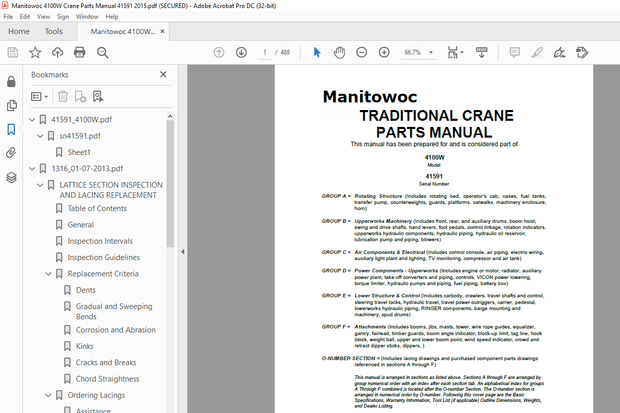Image resolution: width=620 pixels, height=413 pixels.
Task: Close the Manitowoc 4100W document tab
Action: tap(162, 31)
